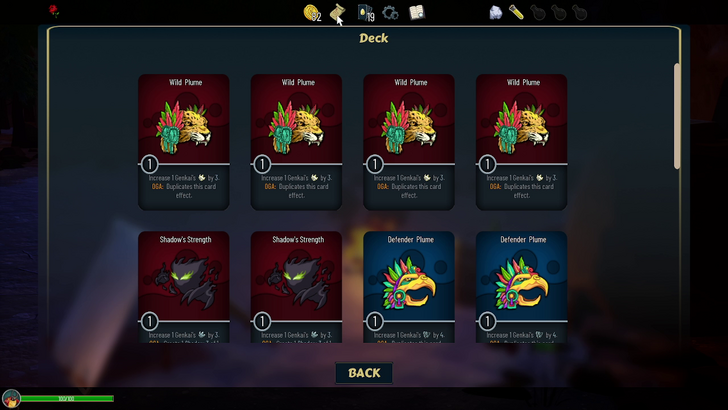The image size is (728, 410).
Task: Click the BACK button
Action: click(x=364, y=373)
